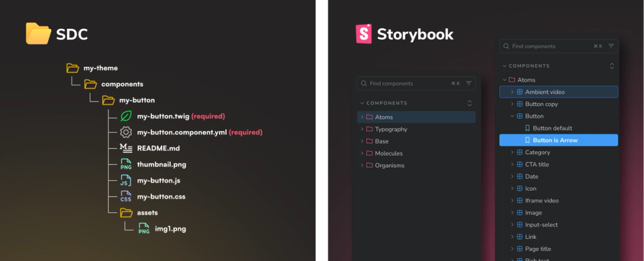Click the img1.png file name

(x=171, y=229)
